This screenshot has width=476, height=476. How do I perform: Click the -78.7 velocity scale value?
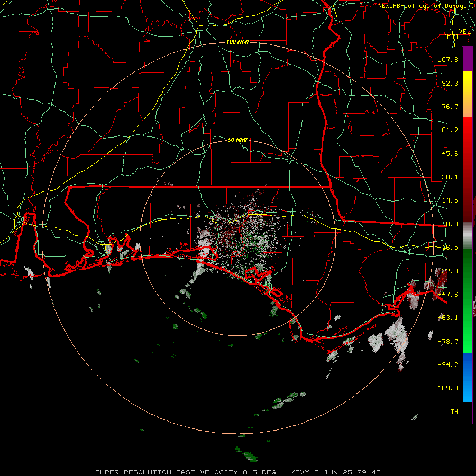coord(448,342)
